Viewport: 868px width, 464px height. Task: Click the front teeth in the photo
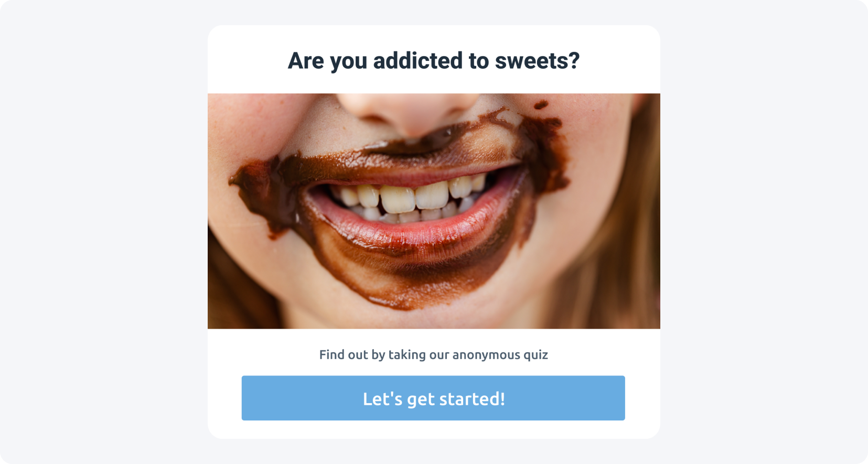tap(414, 198)
